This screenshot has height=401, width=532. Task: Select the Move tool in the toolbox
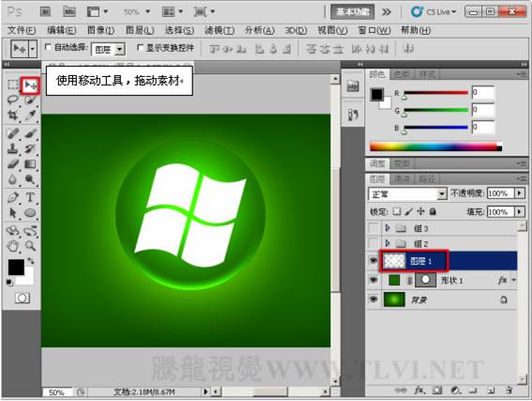(x=30, y=85)
